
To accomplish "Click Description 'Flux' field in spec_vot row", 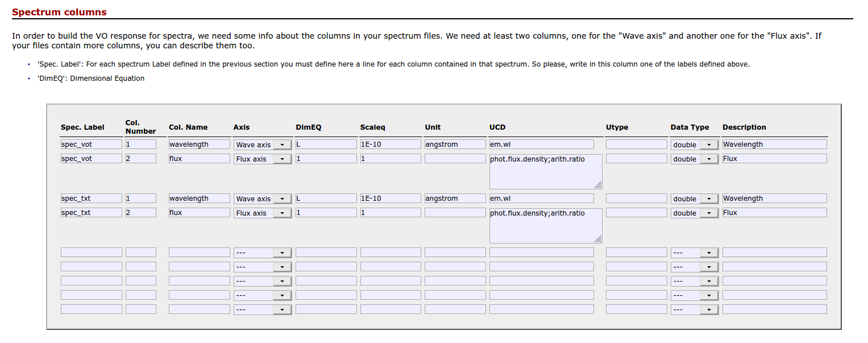I will click(775, 159).
